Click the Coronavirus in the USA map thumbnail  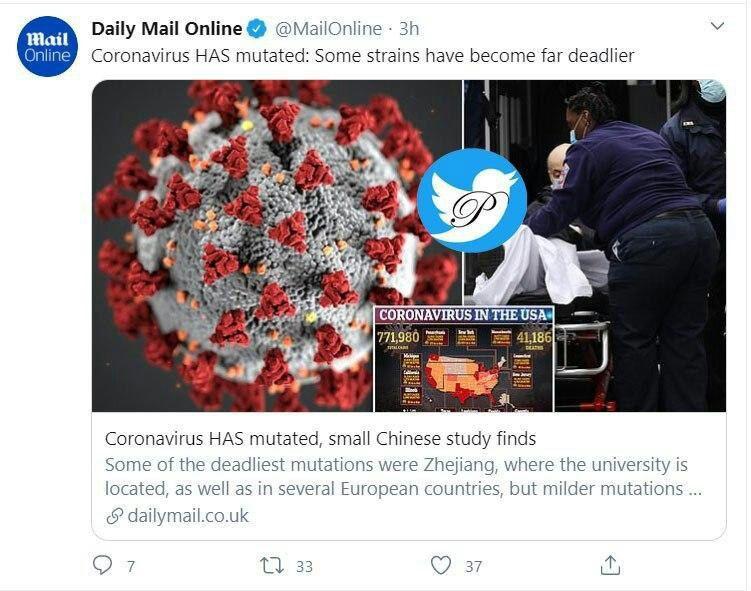(464, 359)
